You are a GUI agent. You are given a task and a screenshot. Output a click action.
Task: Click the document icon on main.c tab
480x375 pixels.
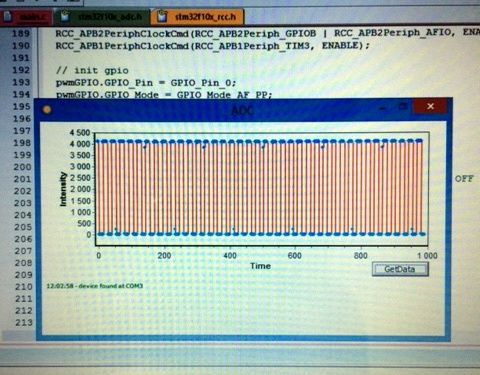[x=7, y=17]
